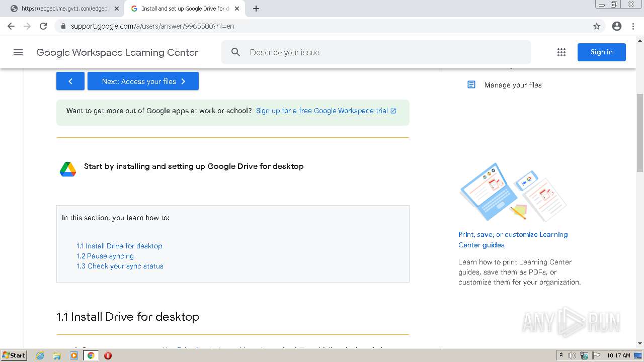
Task: Open the media player taskbar icon
Action: click(74, 355)
